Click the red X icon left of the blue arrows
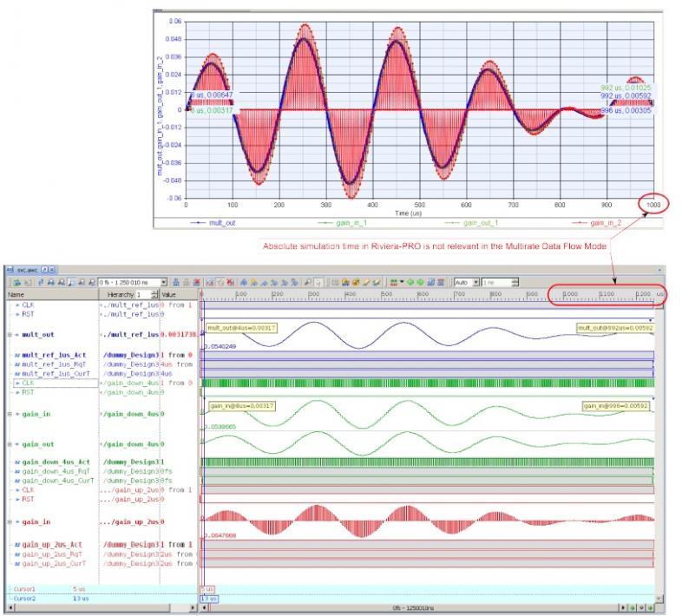Image resolution: width=682 pixels, height=616 pixels. coord(230,282)
